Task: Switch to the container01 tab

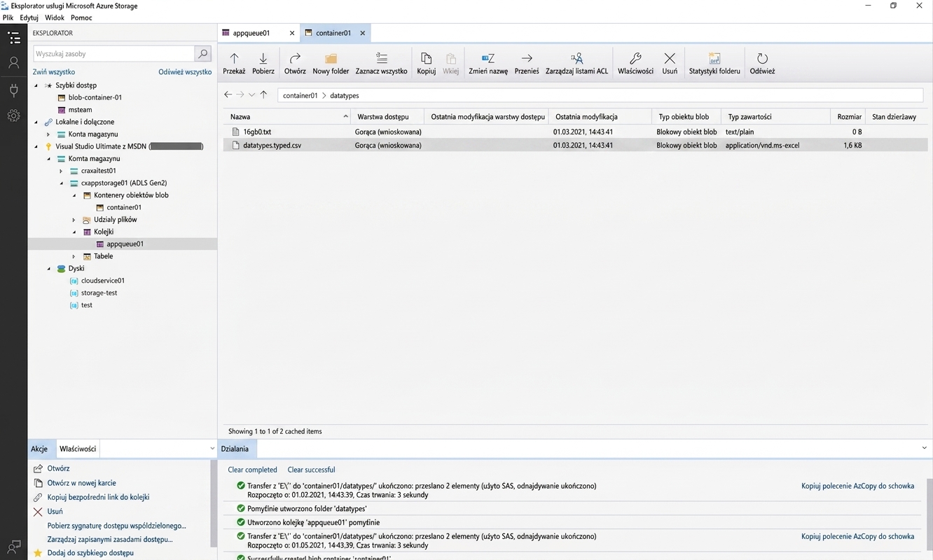Action: tap(333, 33)
